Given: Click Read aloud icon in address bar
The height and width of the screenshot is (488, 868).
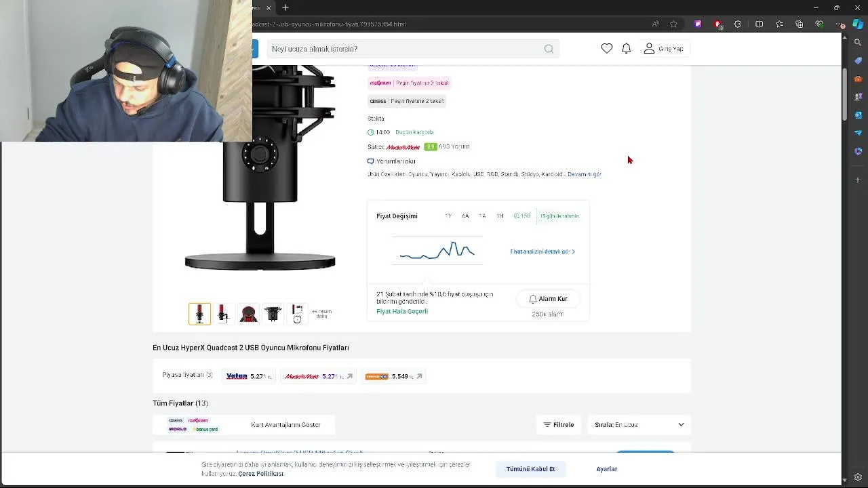Looking at the screenshot, I should coord(655,24).
